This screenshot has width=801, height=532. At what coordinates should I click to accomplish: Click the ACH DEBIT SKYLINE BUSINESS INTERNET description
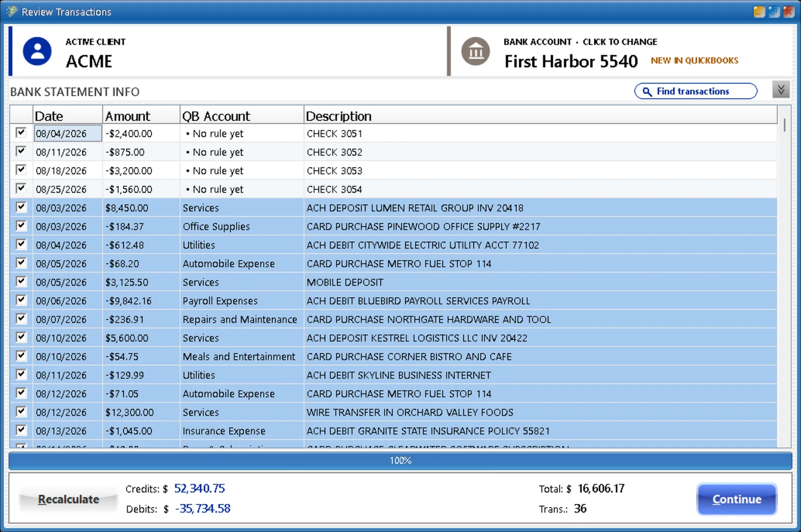coord(399,375)
